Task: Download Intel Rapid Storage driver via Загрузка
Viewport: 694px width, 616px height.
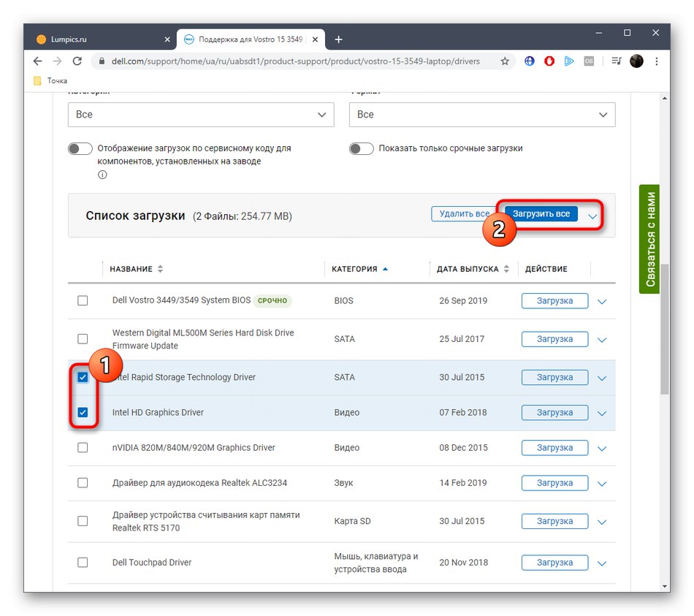Action: 554,377
